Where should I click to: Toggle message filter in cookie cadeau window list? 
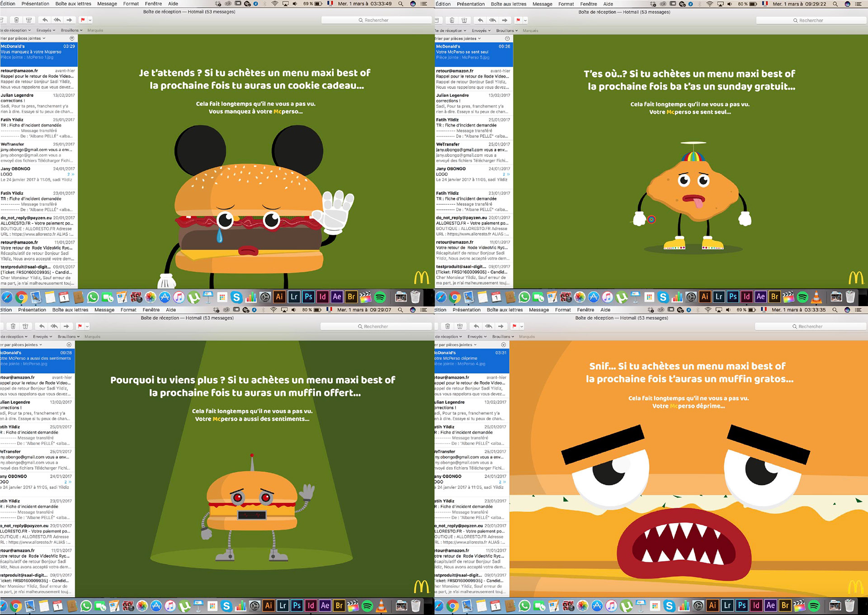tap(72, 38)
